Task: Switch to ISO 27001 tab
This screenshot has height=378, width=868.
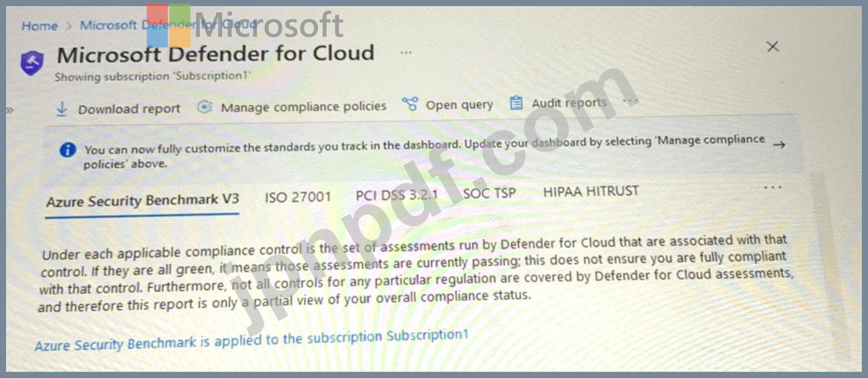Action: click(x=298, y=197)
